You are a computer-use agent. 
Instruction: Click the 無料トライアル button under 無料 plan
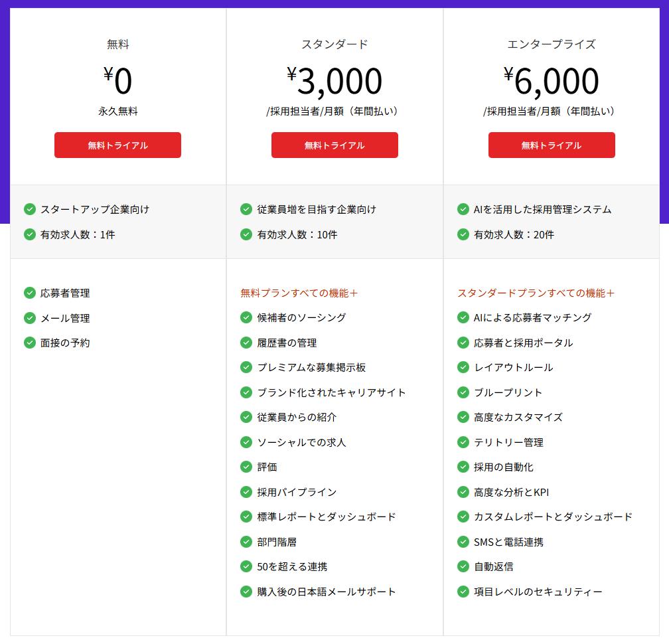click(117, 145)
